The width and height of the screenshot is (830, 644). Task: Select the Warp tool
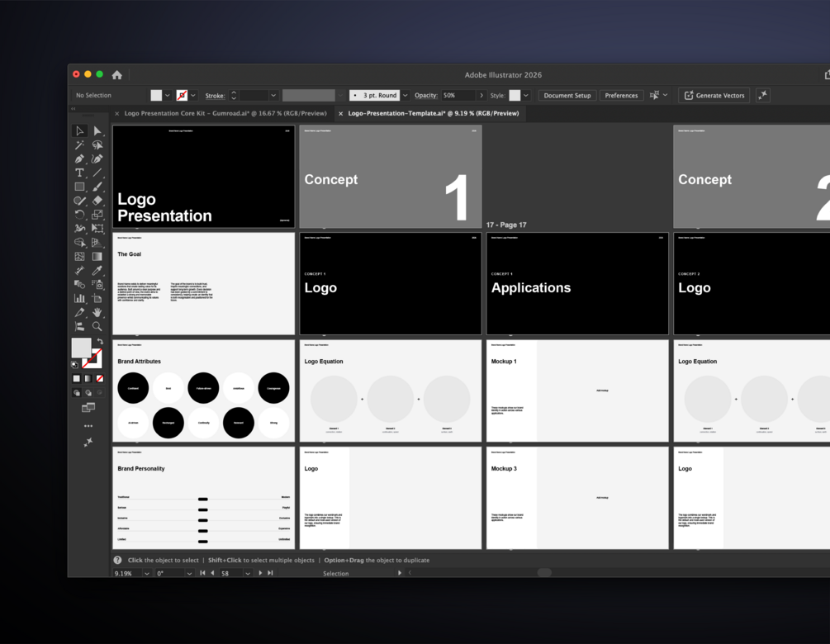tap(79, 229)
